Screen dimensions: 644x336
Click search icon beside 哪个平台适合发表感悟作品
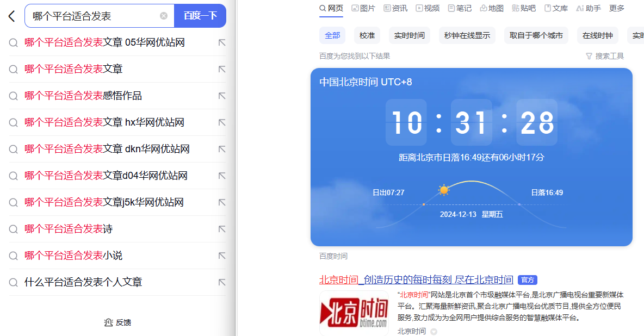pyautogui.click(x=14, y=96)
